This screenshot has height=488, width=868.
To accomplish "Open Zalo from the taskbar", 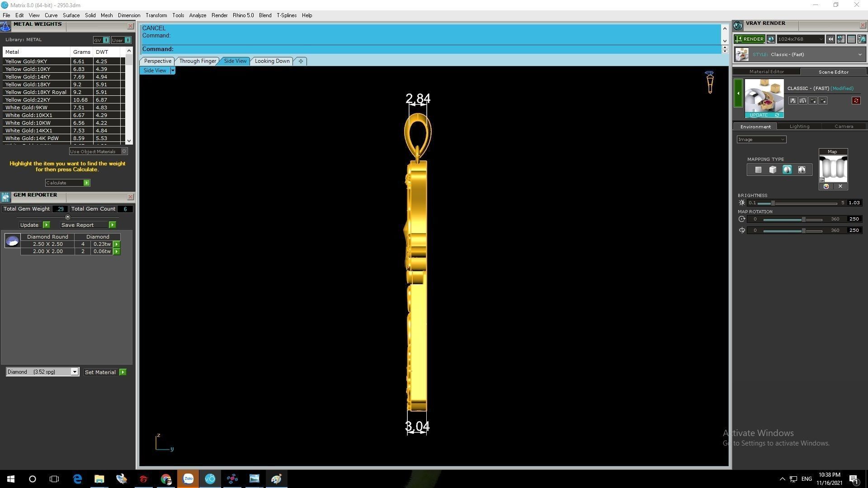I will click(188, 479).
